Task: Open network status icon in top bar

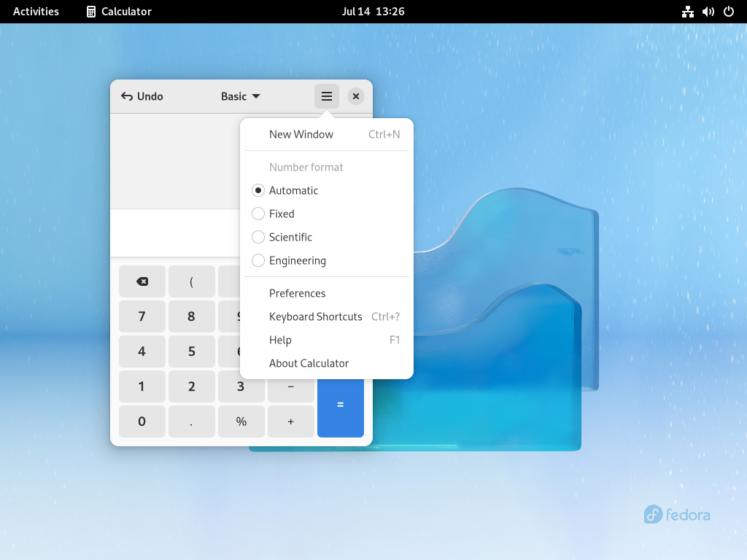Action: [687, 12]
